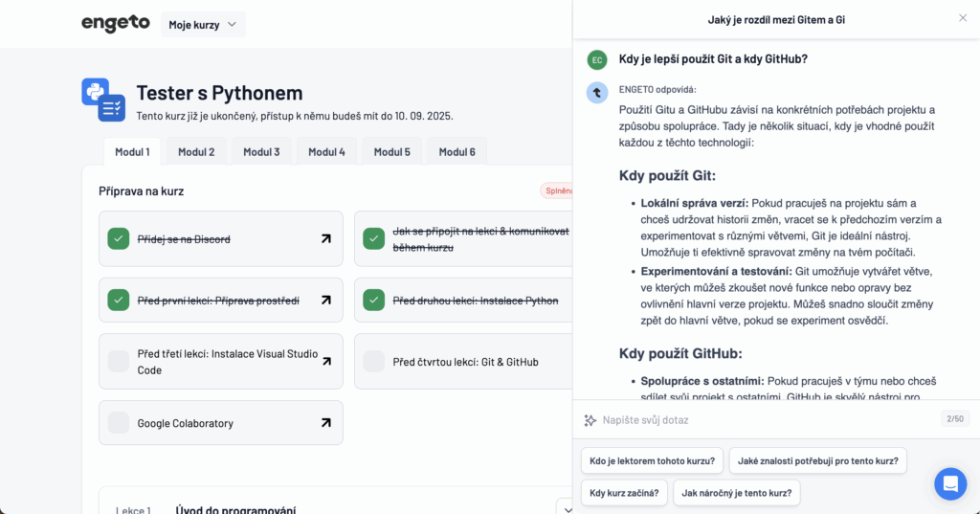980x514 pixels.
Task: Switch to the Modul 2 tab
Action: click(196, 151)
